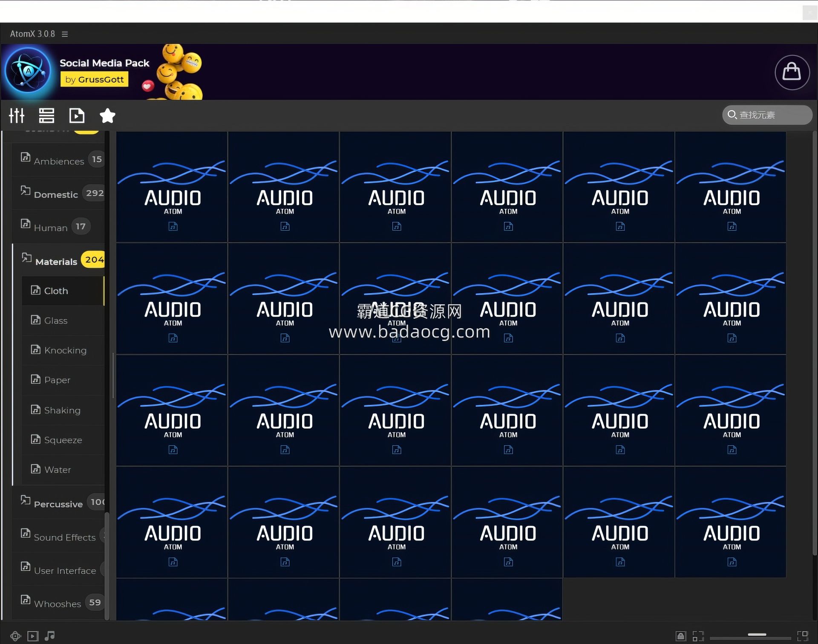The image size is (818, 644).
Task: Select the first Audio Atom thumbnail in top row
Action: [x=172, y=187]
